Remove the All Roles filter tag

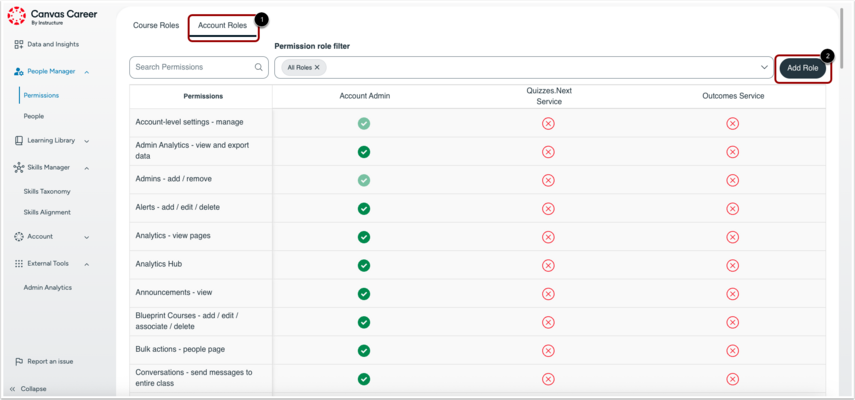click(317, 68)
